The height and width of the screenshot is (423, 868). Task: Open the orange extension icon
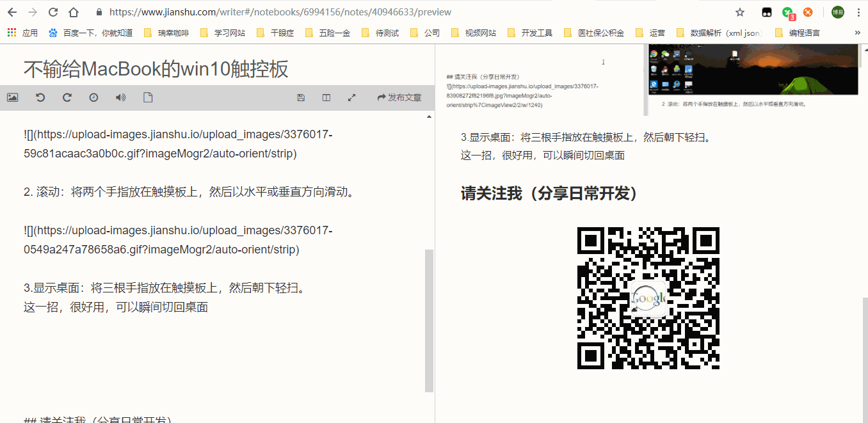point(808,12)
